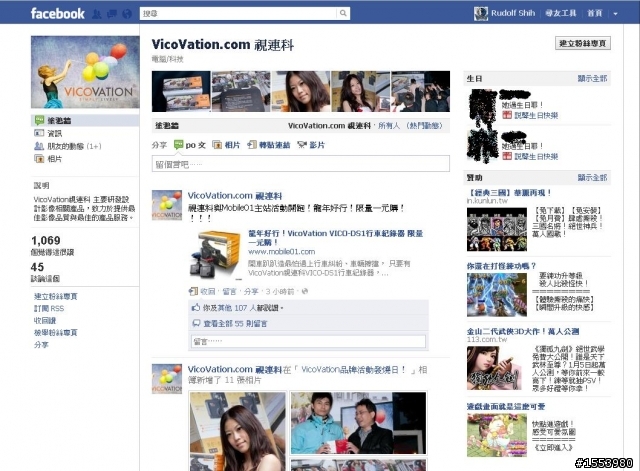Viewport: 640px width, 471px height.
Task: Open second photo in the photo strip
Action: [x=241, y=91]
